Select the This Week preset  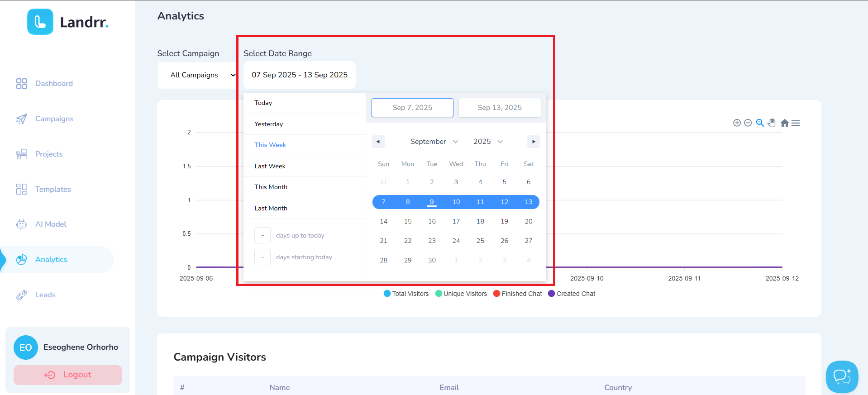305,145
